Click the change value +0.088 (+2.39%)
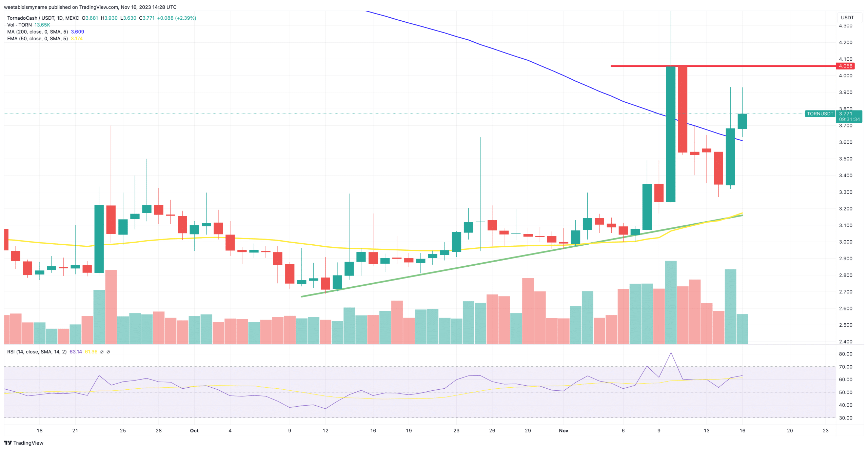Screen dimensions: 868x450 click(176, 18)
